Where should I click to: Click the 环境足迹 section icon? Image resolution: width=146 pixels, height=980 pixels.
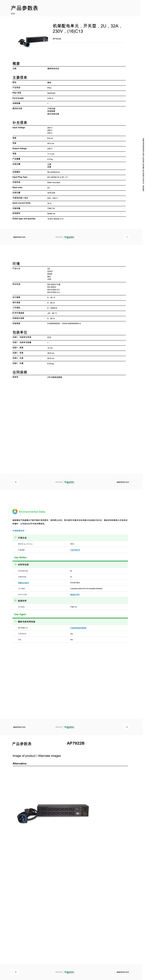click(15, 538)
